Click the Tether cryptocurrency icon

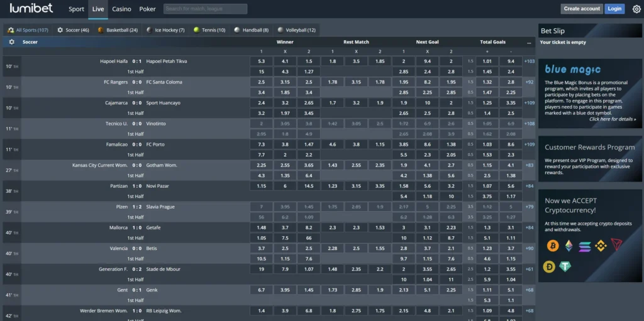[x=565, y=267]
